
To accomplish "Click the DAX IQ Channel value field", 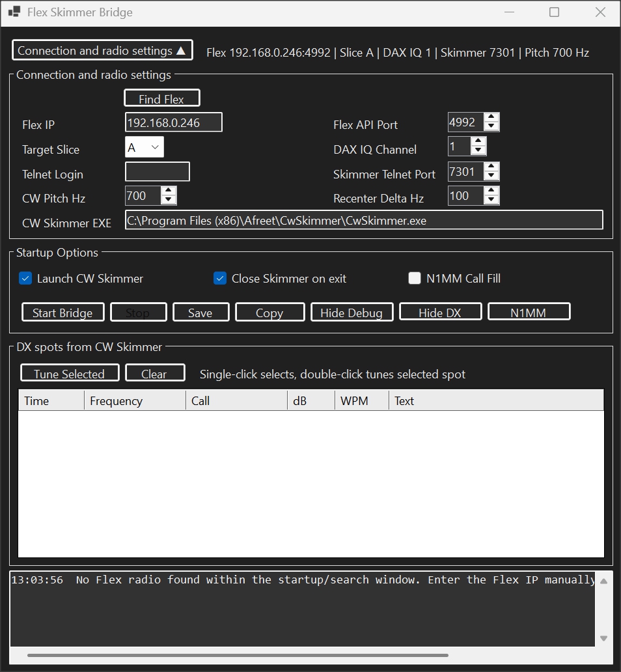I will point(460,147).
